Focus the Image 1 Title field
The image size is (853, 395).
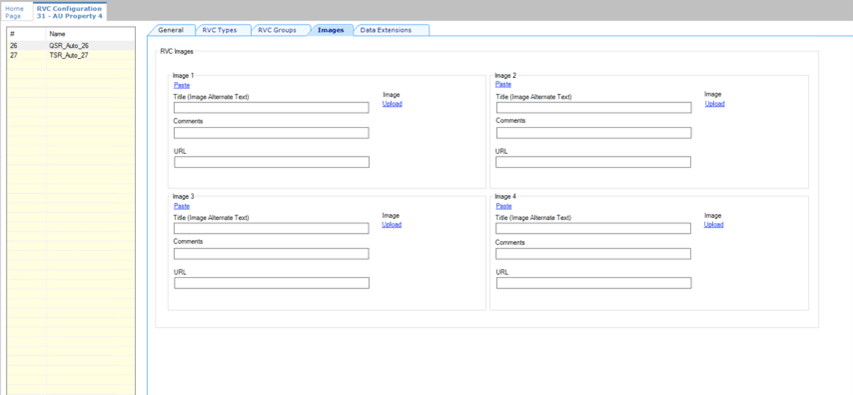[x=271, y=108]
